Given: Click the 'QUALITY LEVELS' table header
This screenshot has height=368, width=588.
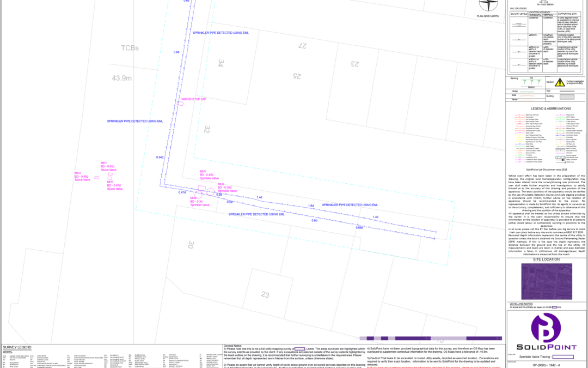Looking at the screenshot, I should [x=519, y=14].
